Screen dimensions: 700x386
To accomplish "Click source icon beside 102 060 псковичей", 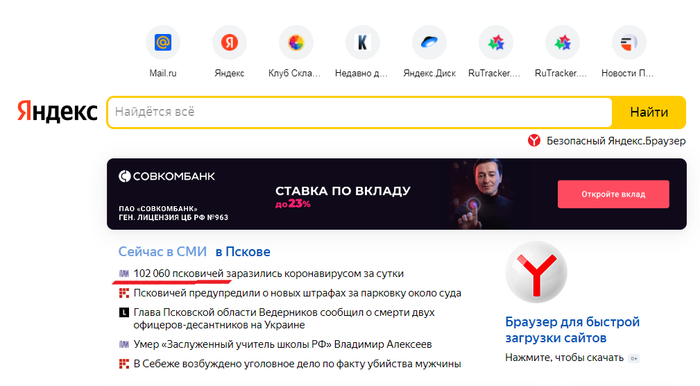I will click(x=124, y=274).
